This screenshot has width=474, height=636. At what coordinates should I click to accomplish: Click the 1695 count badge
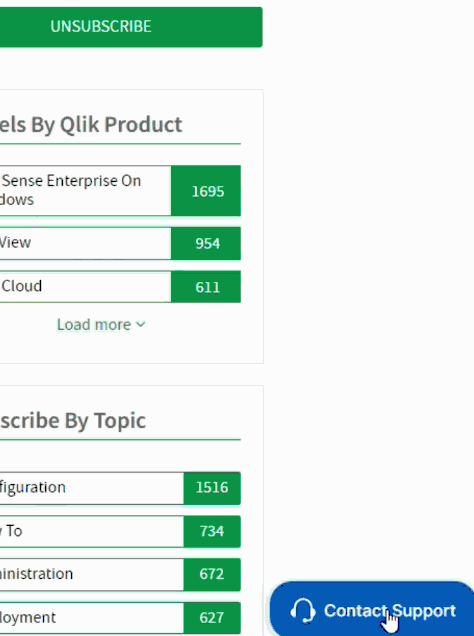pyautogui.click(x=206, y=191)
